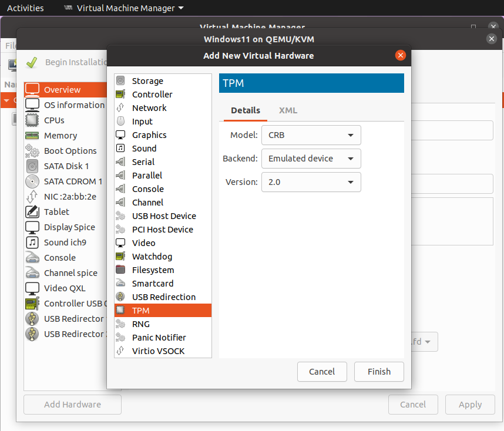Open Virtual Machine Manager app menu
This screenshot has height=431, width=504.
124,8
